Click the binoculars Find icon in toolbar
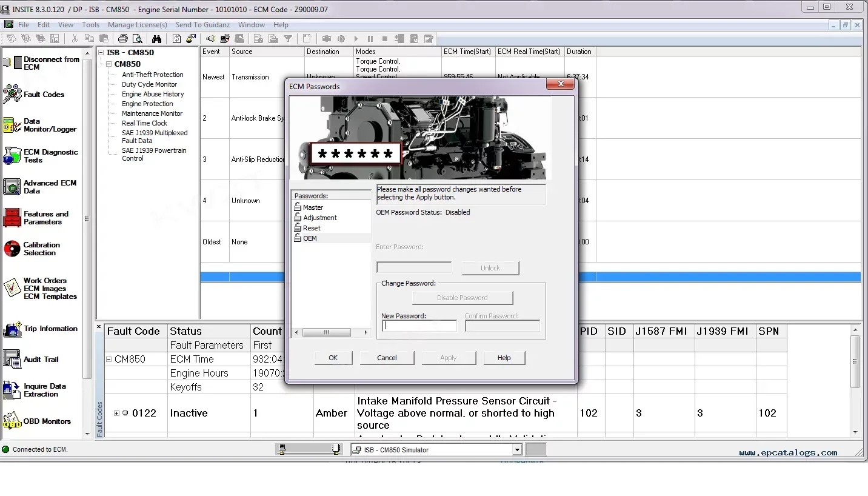868x496 pixels. [156, 39]
